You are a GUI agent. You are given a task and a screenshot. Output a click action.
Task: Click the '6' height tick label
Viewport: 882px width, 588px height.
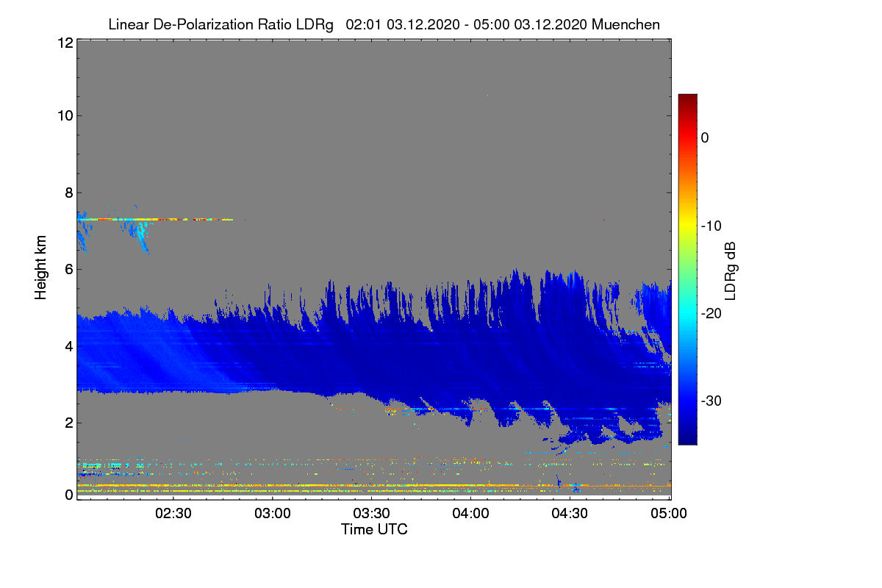68,269
